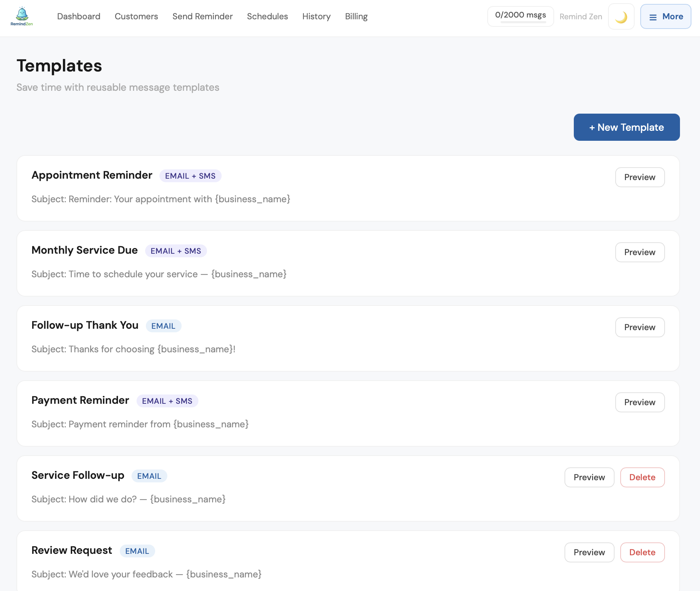This screenshot has height=591, width=700.
Task: Go to the Dashboard page
Action: pyautogui.click(x=79, y=16)
